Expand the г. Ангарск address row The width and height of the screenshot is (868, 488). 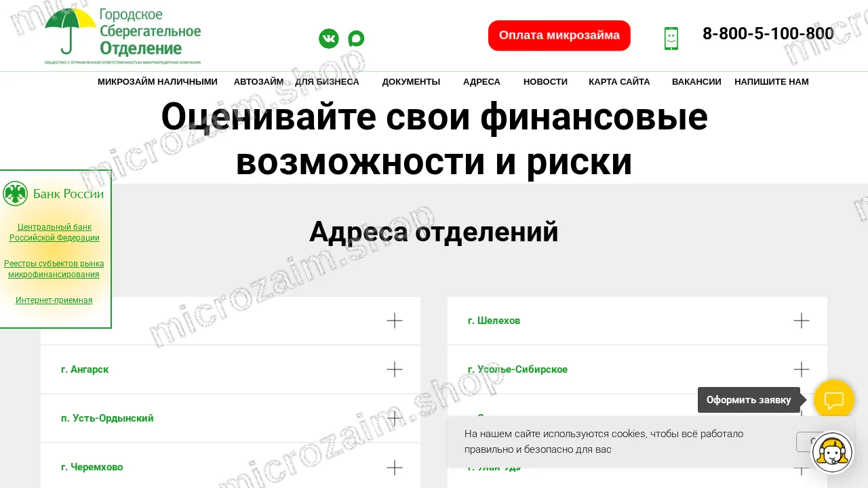click(x=231, y=369)
